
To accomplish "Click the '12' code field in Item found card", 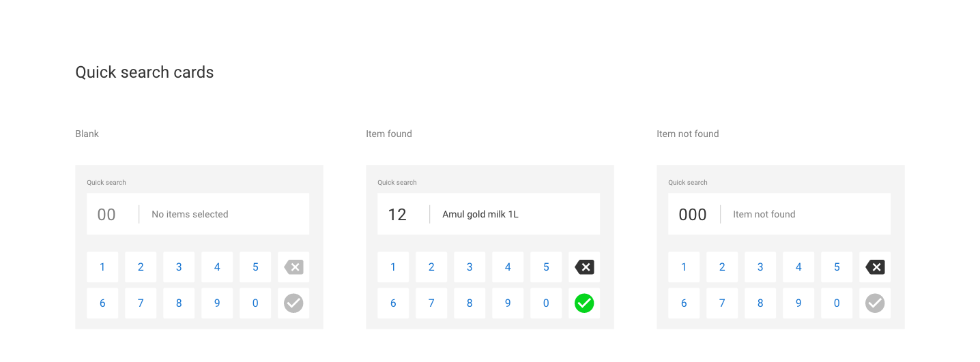I will point(397,215).
